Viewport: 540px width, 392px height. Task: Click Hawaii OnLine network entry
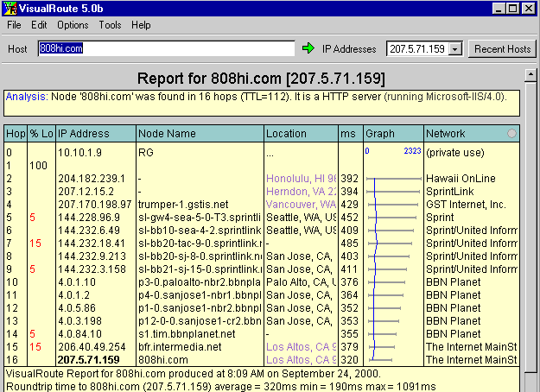coord(461,178)
